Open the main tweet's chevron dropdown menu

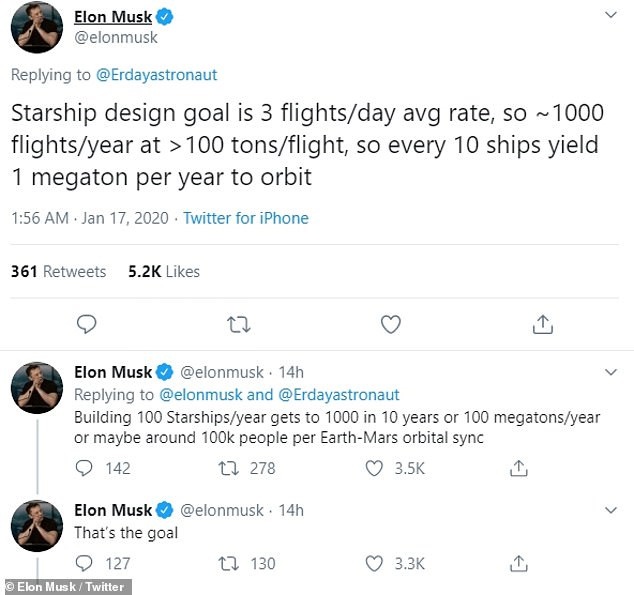(610, 17)
